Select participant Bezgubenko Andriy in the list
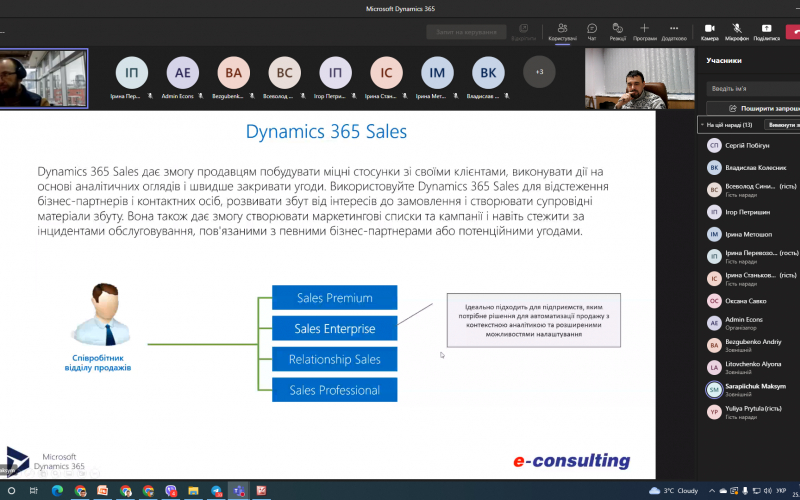 pos(753,345)
